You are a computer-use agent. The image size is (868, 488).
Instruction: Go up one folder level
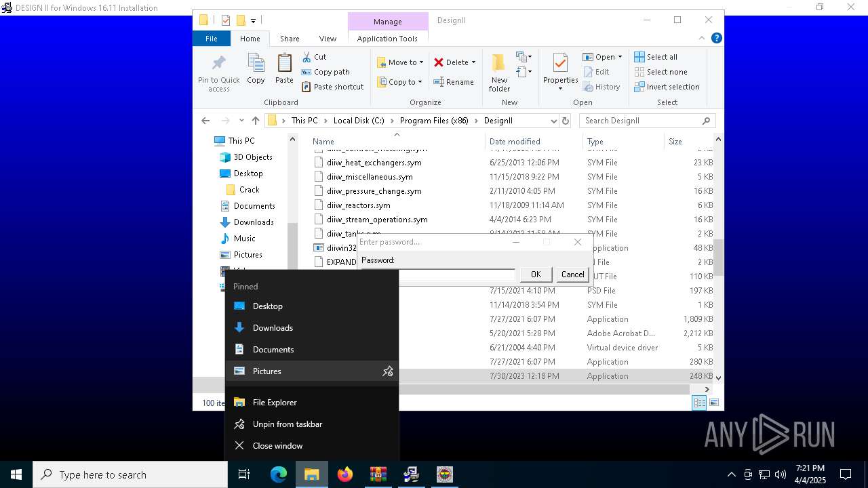click(255, 121)
